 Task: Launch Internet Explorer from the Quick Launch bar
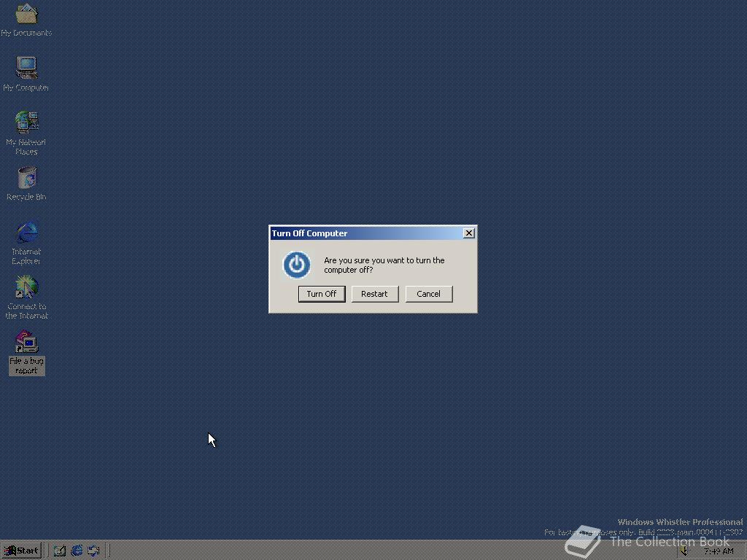point(77,551)
